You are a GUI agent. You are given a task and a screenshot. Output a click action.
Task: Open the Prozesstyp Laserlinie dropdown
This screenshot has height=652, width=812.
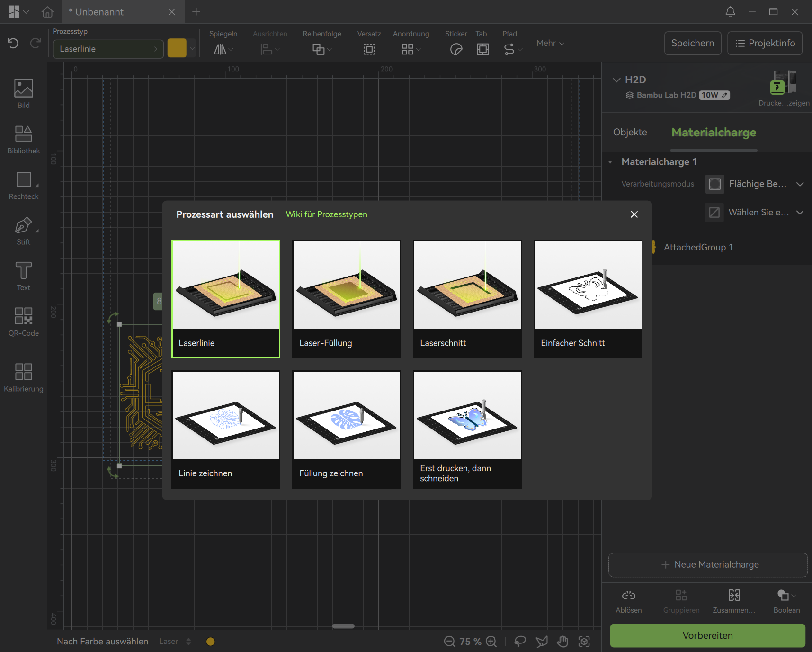108,49
